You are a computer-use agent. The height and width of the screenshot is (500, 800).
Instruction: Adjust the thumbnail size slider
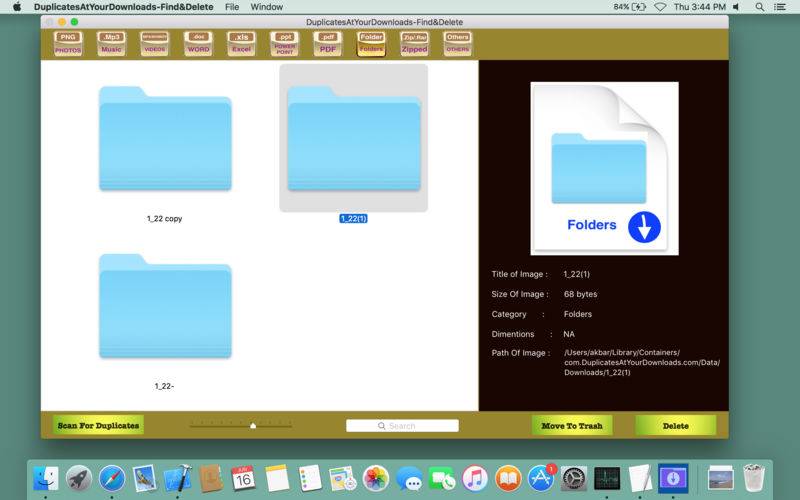click(x=253, y=425)
